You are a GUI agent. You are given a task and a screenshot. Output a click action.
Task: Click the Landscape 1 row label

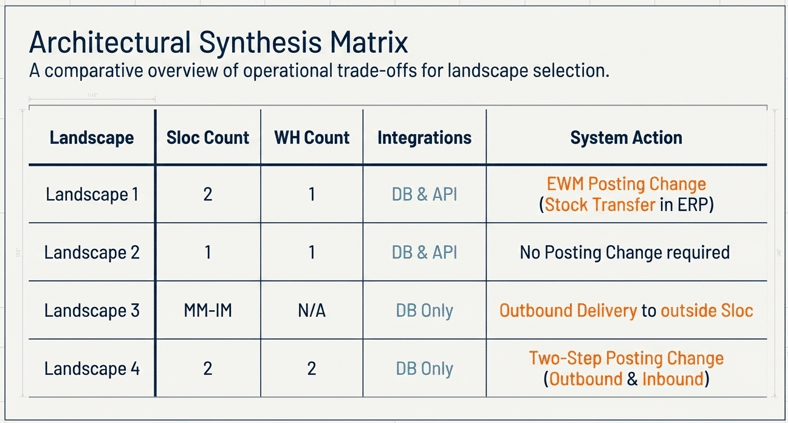pos(92,194)
